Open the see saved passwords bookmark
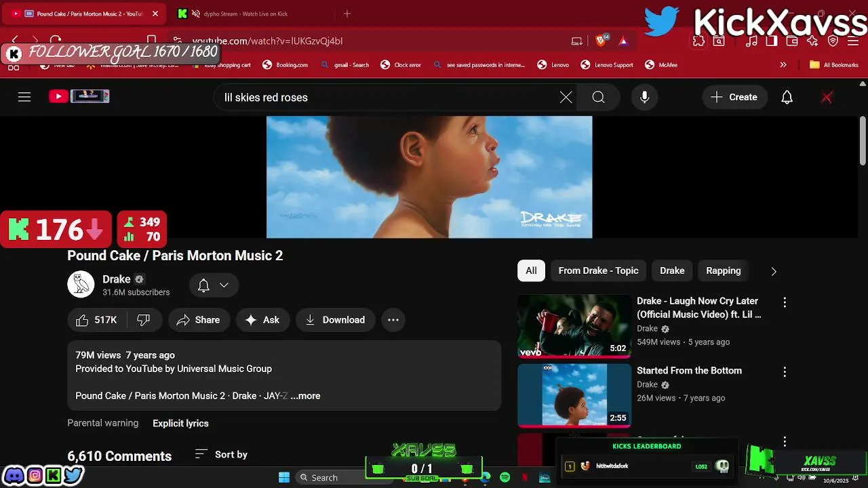The width and height of the screenshot is (868, 488). coord(478,65)
